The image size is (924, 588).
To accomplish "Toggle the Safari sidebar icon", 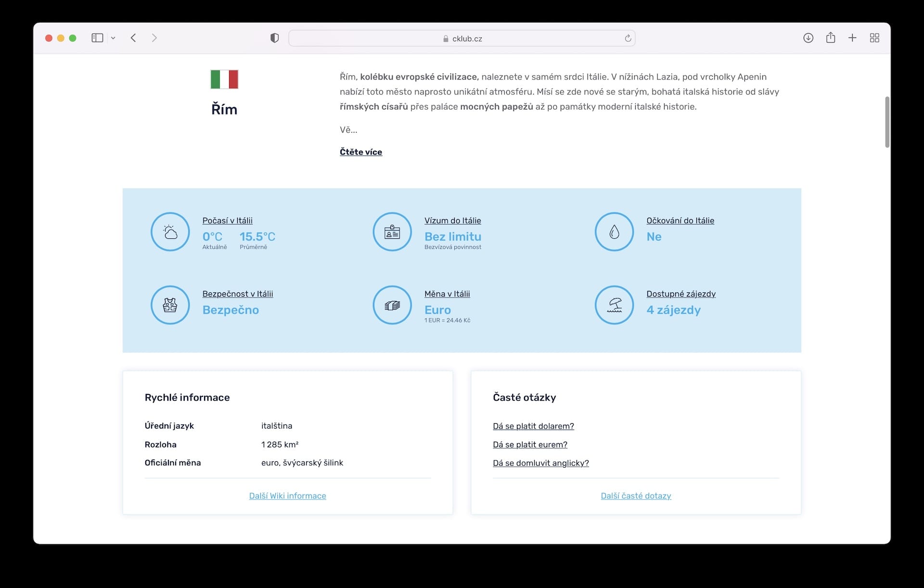I will (x=97, y=38).
